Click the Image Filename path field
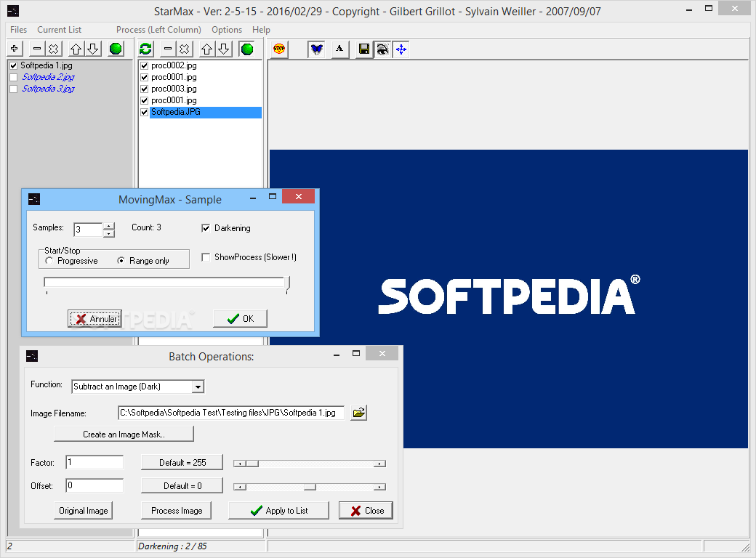This screenshot has height=558, width=756. (x=231, y=413)
